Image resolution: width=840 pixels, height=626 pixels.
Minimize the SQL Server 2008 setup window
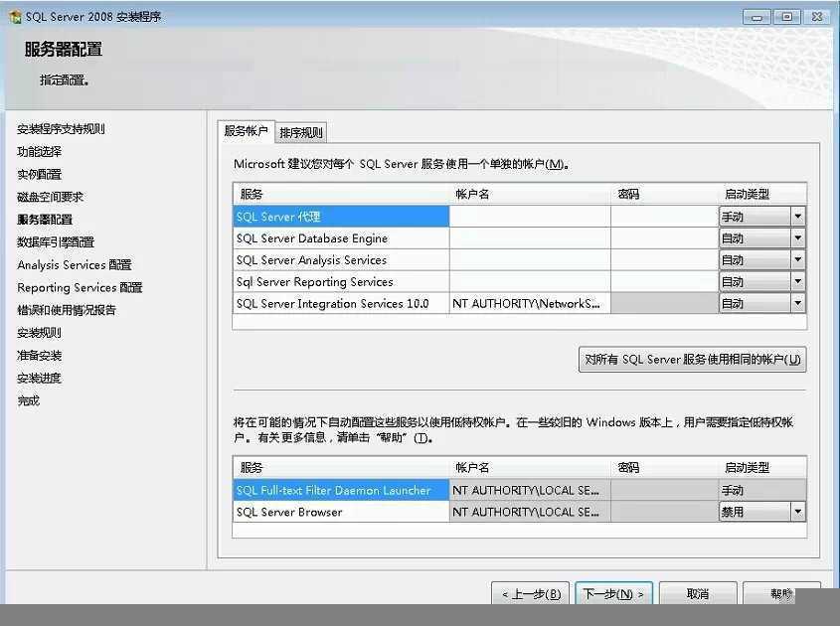click(756, 17)
